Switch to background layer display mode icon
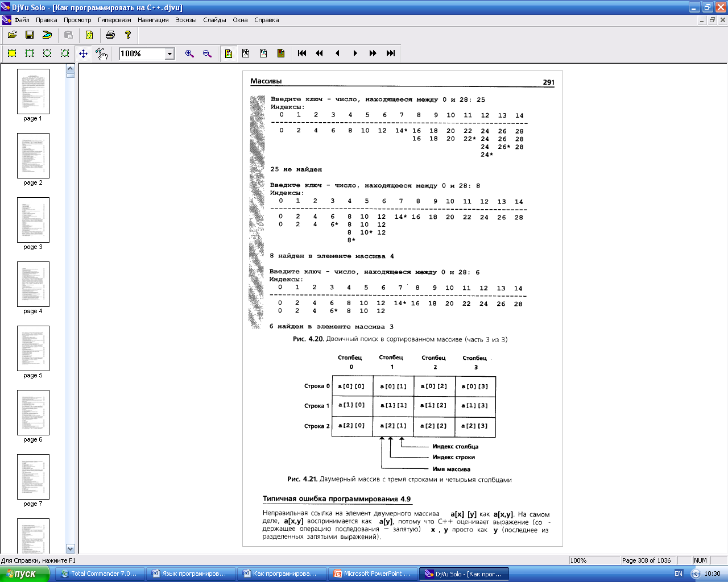Image resolution: width=728 pixels, height=582 pixels. point(281,53)
